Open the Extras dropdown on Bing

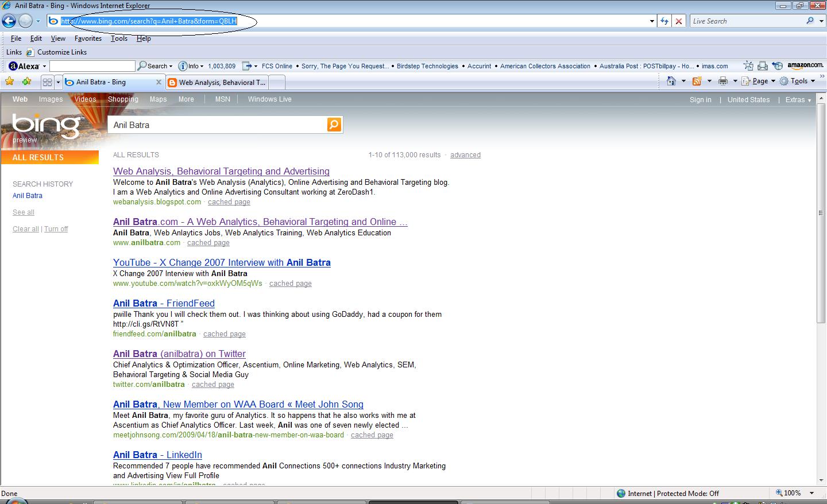click(x=798, y=100)
